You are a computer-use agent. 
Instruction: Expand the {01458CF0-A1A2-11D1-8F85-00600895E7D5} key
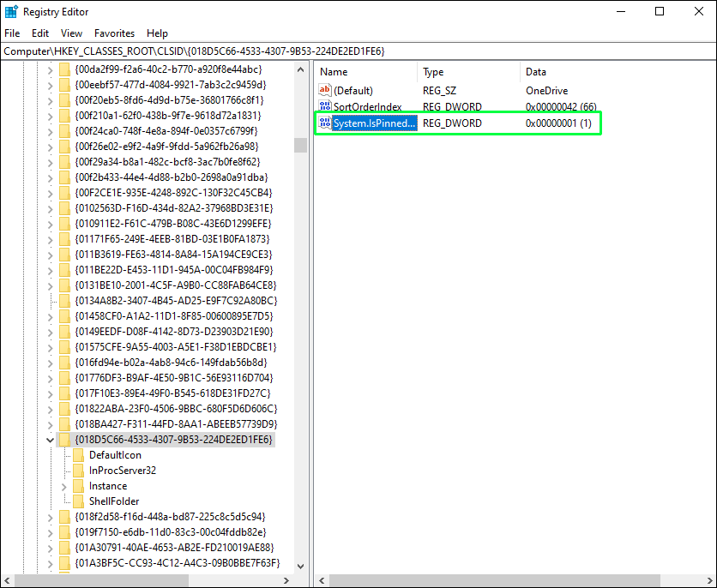point(51,316)
